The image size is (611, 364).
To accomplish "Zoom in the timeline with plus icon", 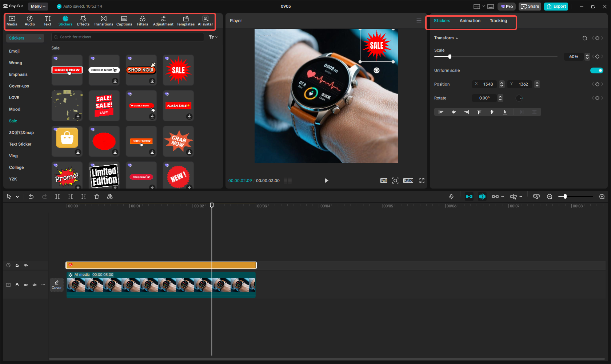I will coord(602,197).
